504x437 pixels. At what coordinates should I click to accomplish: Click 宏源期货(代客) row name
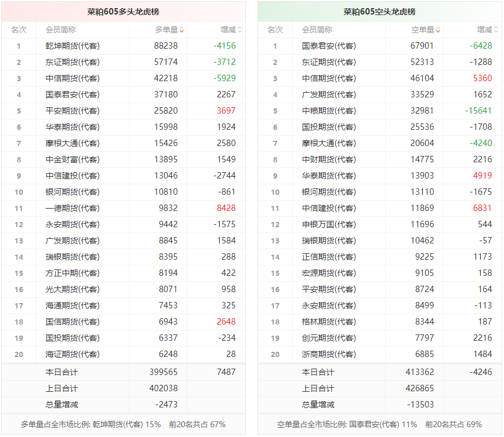(x=329, y=273)
